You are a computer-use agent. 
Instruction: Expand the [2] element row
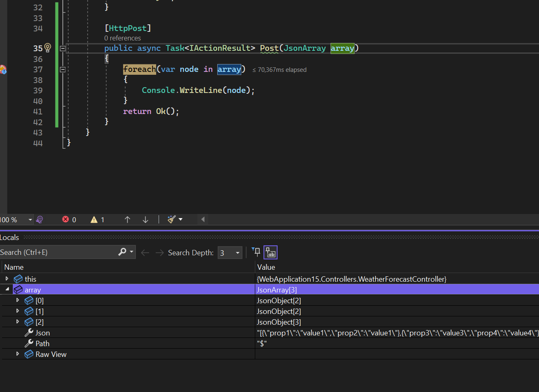coord(18,322)
